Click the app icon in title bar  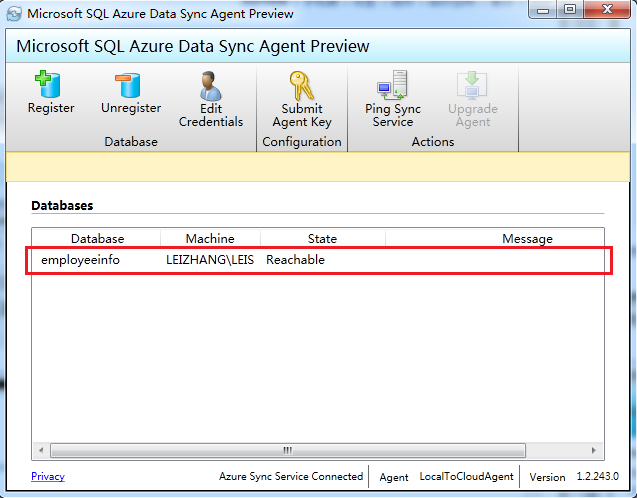pos(15,14)
